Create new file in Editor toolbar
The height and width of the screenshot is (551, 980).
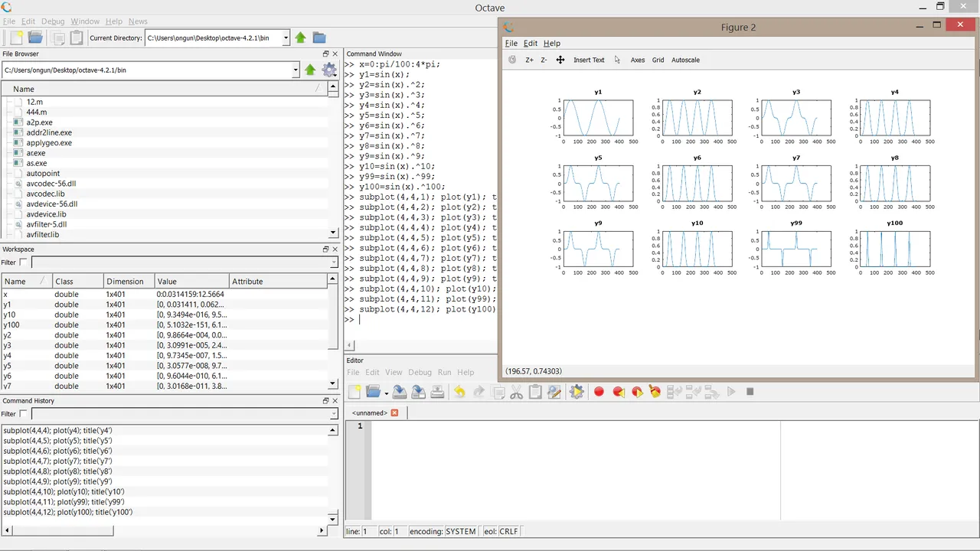354,392
